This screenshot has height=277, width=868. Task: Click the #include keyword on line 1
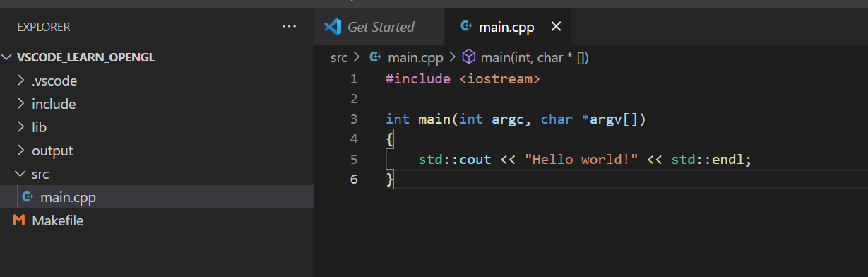(x=418, y=78)
